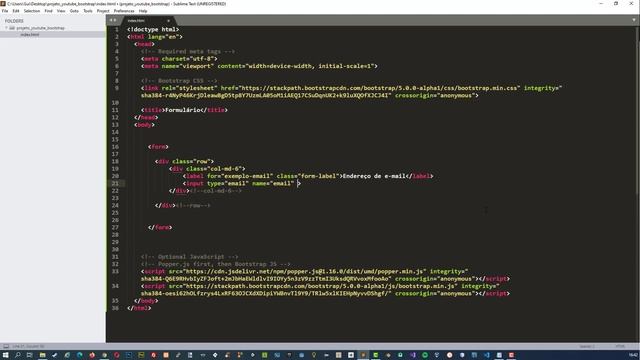Viewport: 640px width, 360px height.
Task: Open the Preferences menu
Action: pos(124,11)
